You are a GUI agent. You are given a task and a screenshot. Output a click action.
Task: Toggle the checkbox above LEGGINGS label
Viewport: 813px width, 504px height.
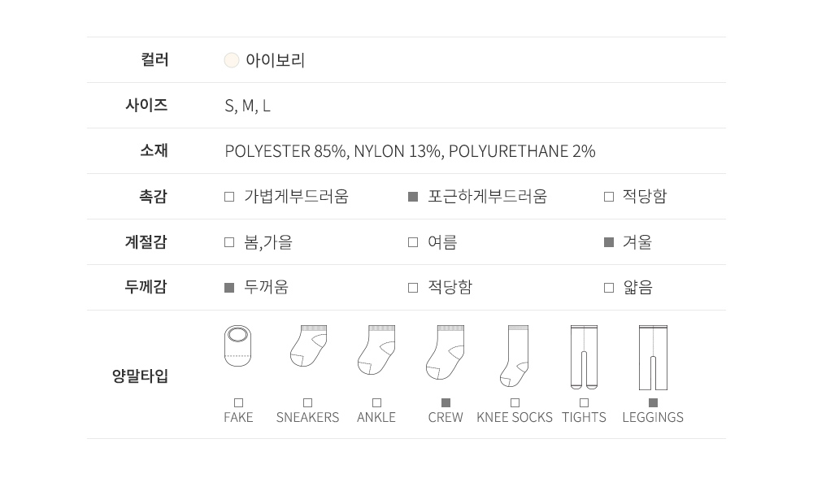point(653,403)
